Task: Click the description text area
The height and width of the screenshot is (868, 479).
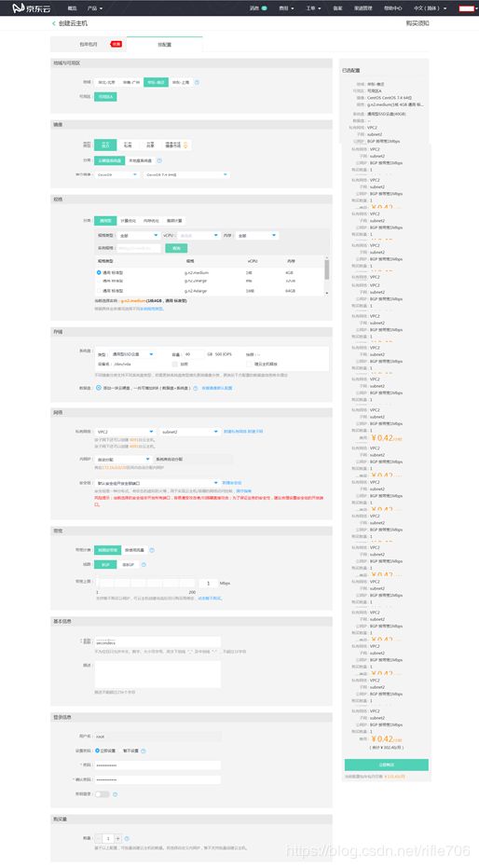Action: coord(157,675)
